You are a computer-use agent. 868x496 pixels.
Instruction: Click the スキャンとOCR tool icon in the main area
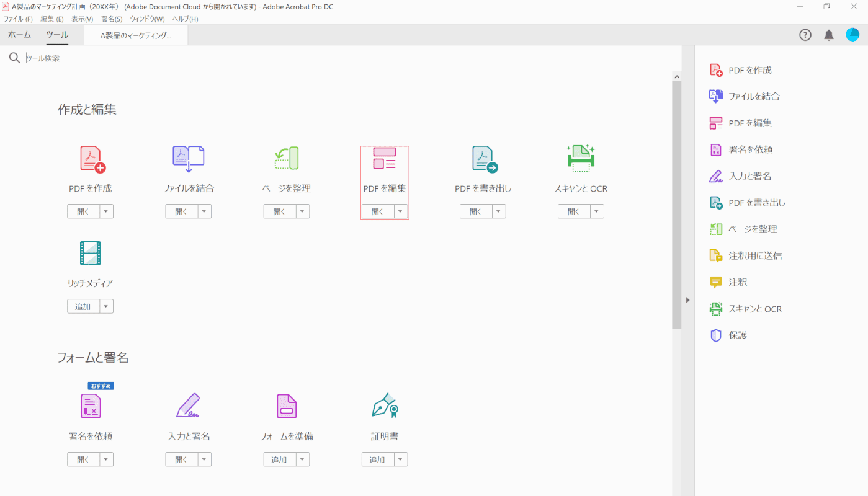[x=581, y=158]
